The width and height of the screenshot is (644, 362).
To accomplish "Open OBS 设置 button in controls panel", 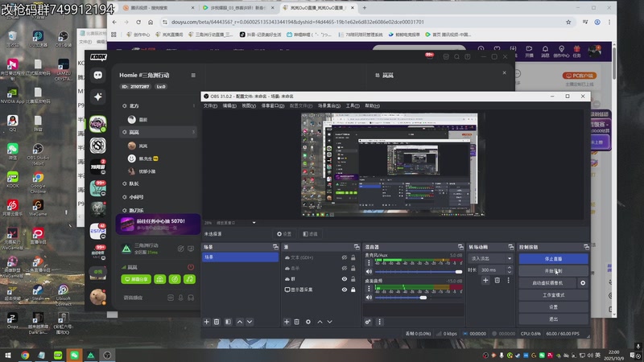I will [x=553, y=306].
